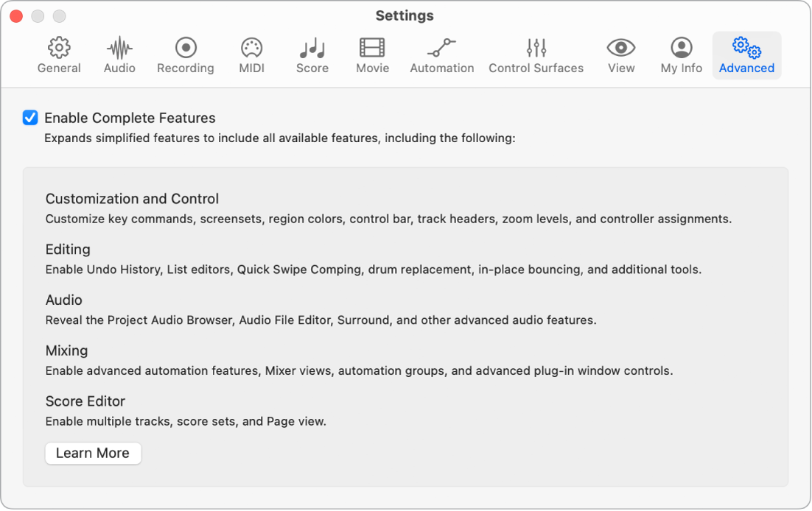This screenshot has width=812, height=511.
Task: Click the Score Editor section heading
Action: [x=85, y=401]
